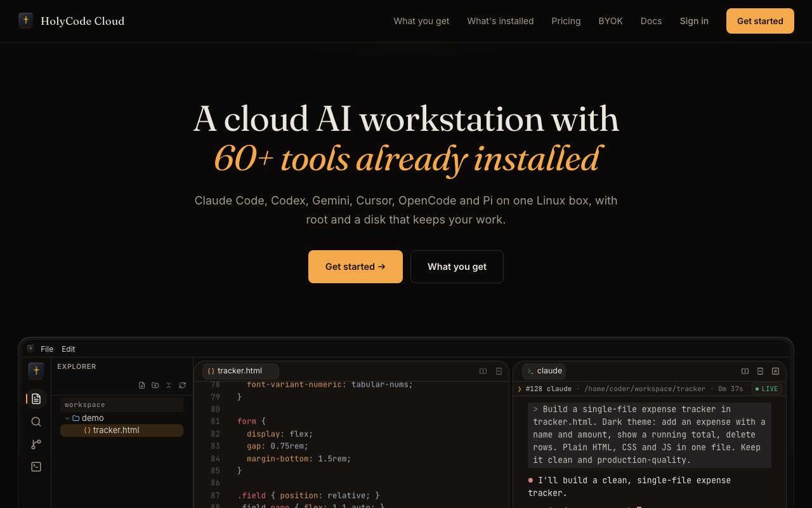The image size is (812, 508).
Task: Click the EXPLORER panel heading
Action: (77, 366)
